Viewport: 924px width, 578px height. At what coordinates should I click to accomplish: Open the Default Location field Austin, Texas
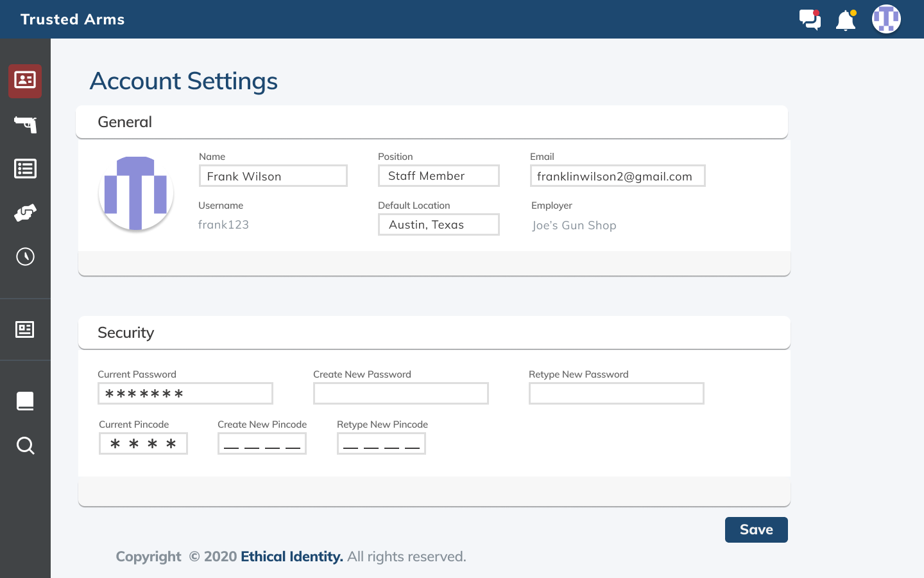click(x=439, y=225)
